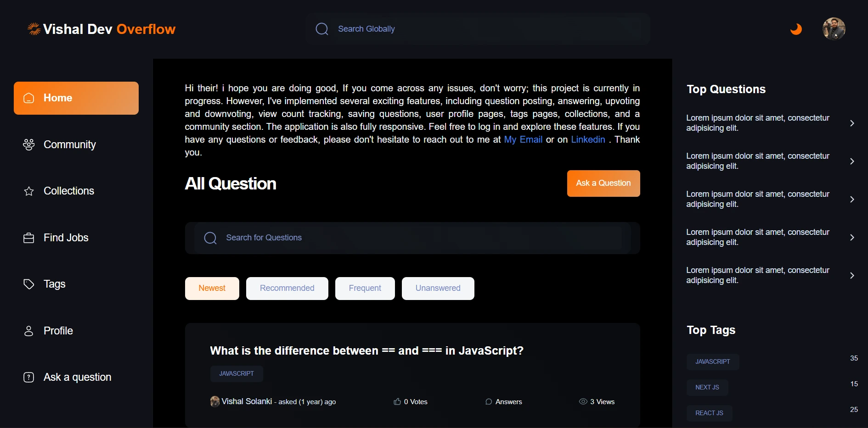The width and height of the screenshot is (868, 428).
Task: Switch to the Unanswered filter
Action: (x=438, y=288)
